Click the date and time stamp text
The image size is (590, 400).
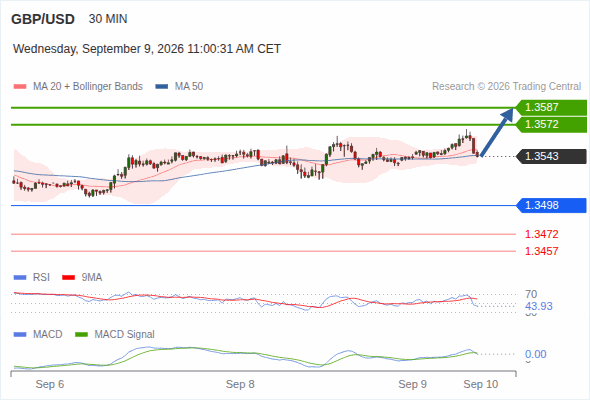click(147, 49)
